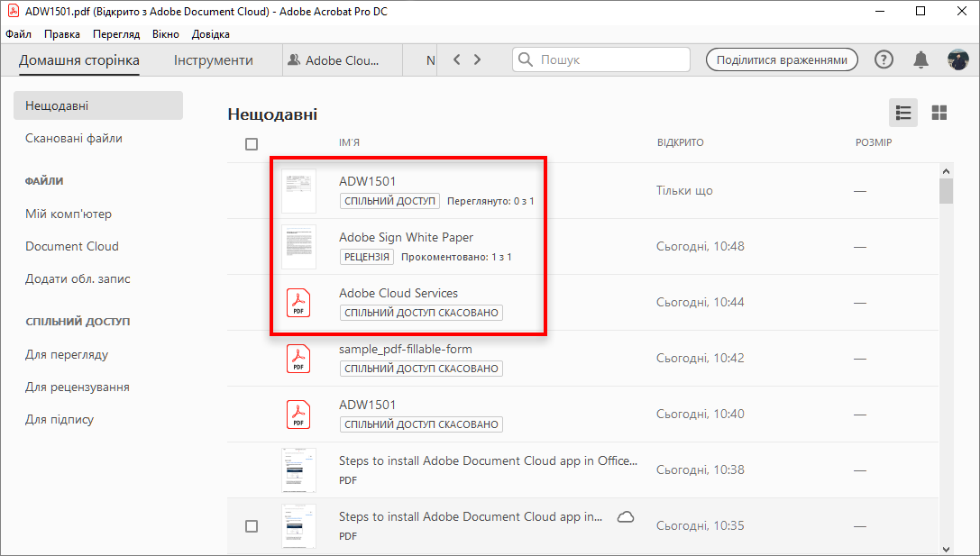Image resolution: width=980 pixels, height=556 pixels.
Task: Check the box for 10:35 Steps file
Action: (252, 526)
